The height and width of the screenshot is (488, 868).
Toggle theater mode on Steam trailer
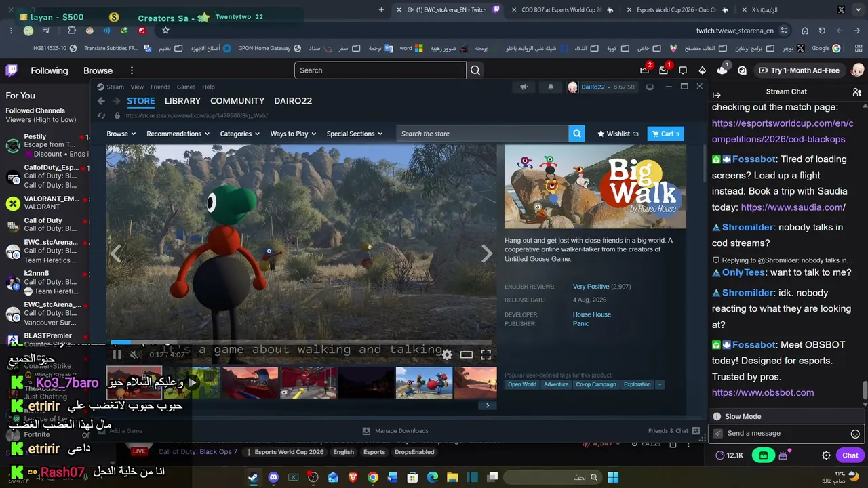[467, 354]
